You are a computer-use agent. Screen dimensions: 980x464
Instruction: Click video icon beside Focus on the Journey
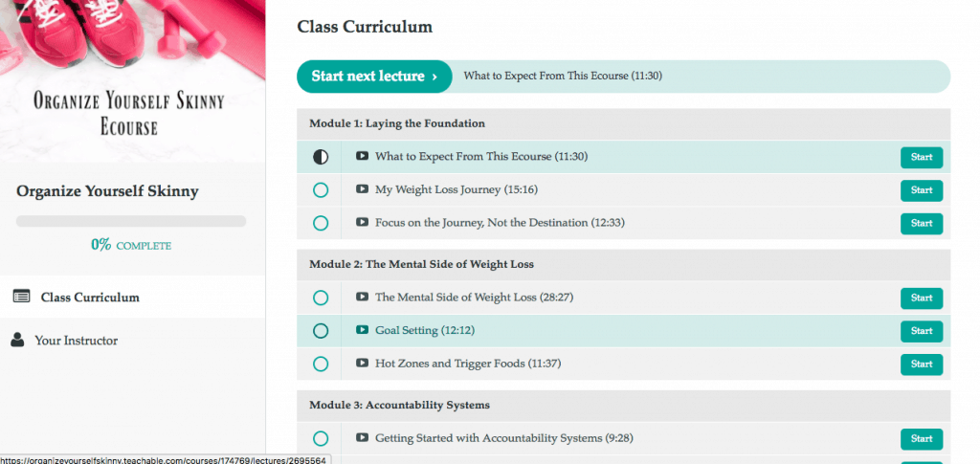[x=362, y=222]
